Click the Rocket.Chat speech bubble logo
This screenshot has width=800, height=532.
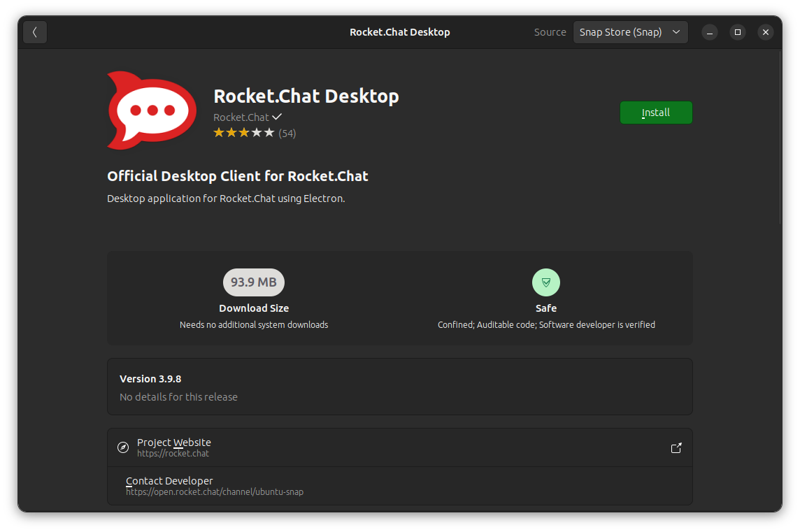pyautogui.click(x=152, y=110)
